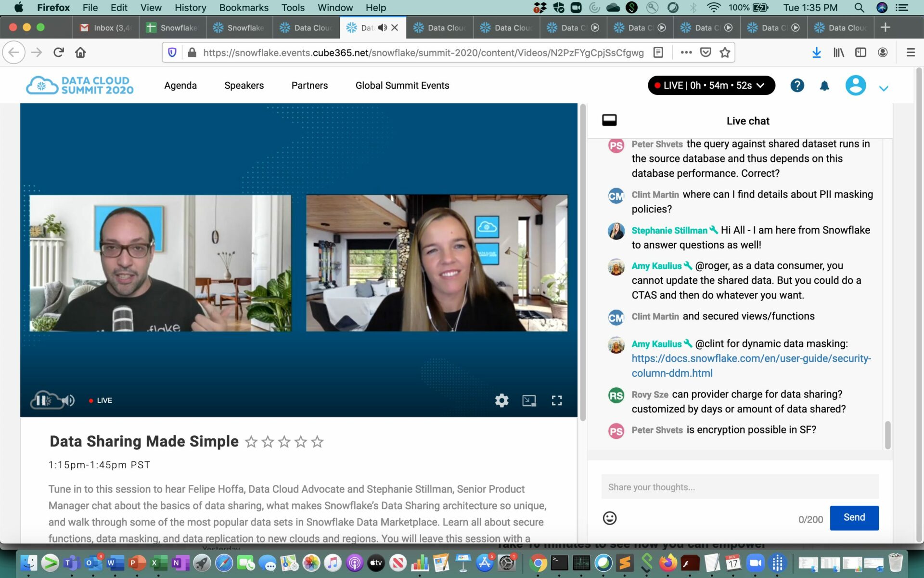924x578 pixels.
Task: Toggle the LIVE indicator dropdown
Action: [x=762, y=85]
